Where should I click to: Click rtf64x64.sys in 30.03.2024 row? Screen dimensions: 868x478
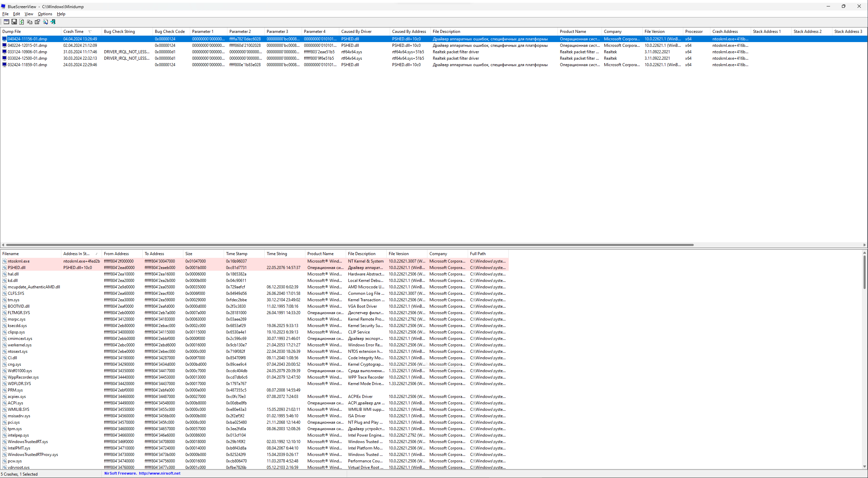click(x=351, y=58)
